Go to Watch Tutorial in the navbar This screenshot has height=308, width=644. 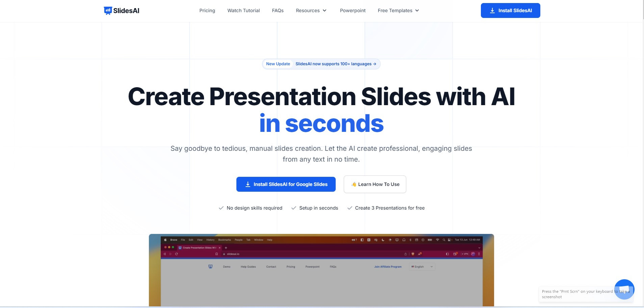coord(243,10)
